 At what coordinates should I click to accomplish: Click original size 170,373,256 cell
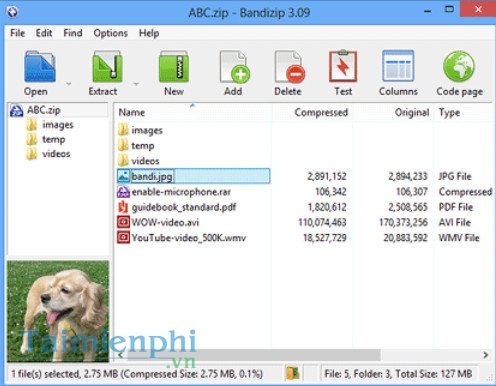click(x=403, y=222)
